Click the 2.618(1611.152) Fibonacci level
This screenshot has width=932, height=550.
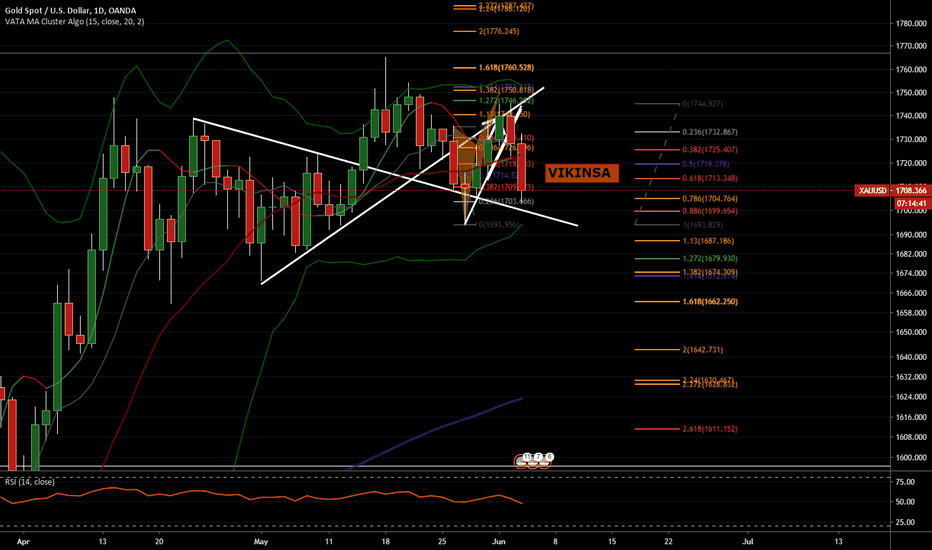point(710,429)
